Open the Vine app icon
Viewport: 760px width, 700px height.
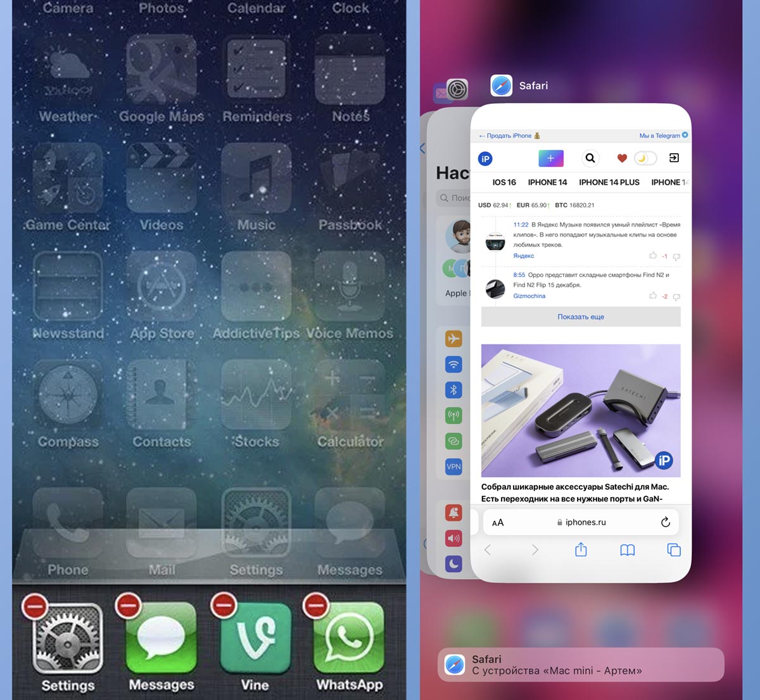[255, 638]
